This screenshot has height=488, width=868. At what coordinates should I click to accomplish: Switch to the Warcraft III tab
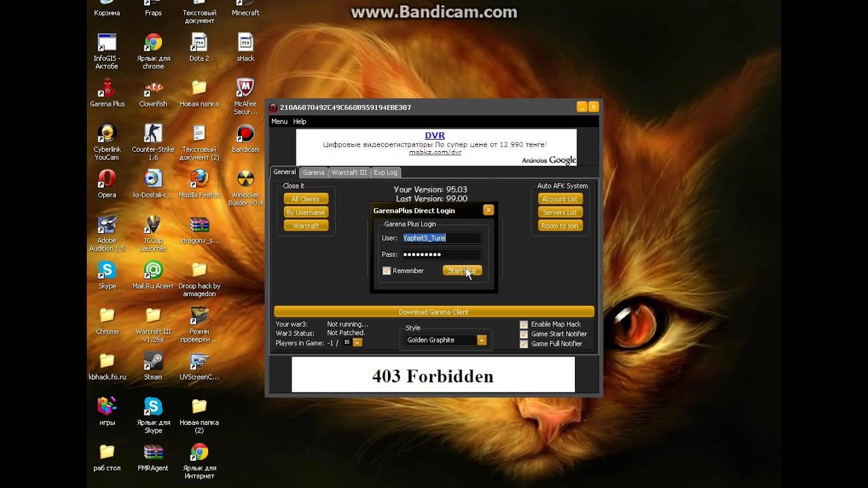(349, 173)
